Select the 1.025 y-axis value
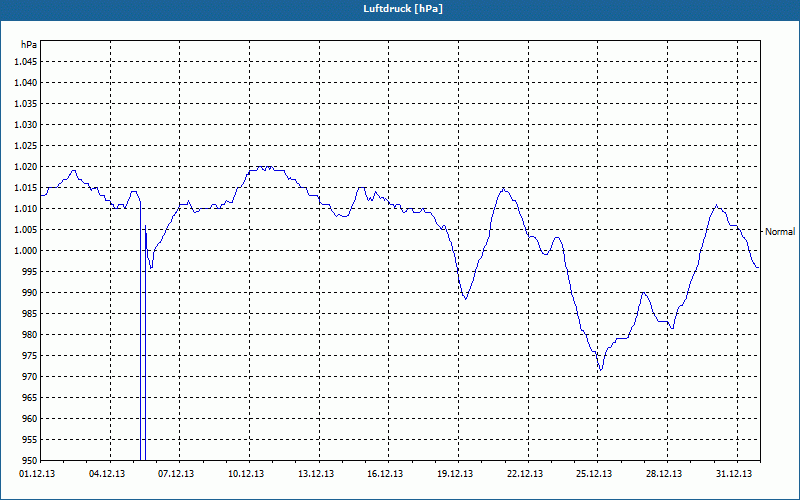 tap(26, 145)
